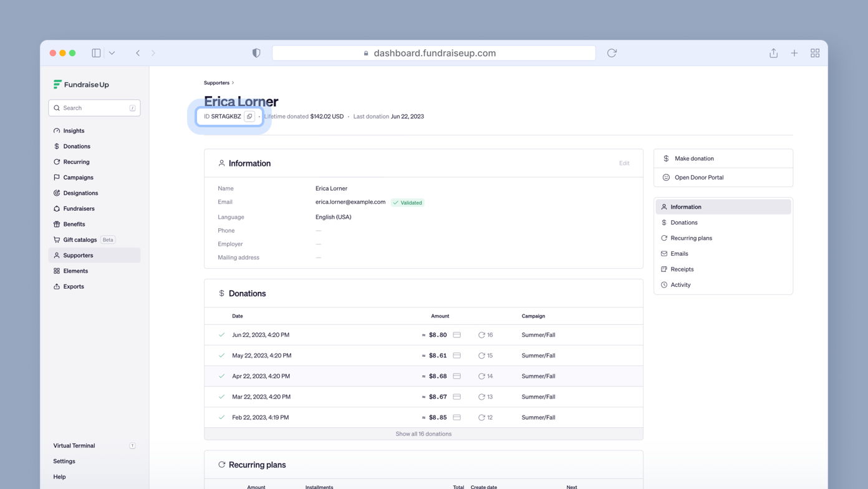Viewport: 868px width, 489px height.
Task: Click the privacy shield icon
Action: click(x=256, y=53)
